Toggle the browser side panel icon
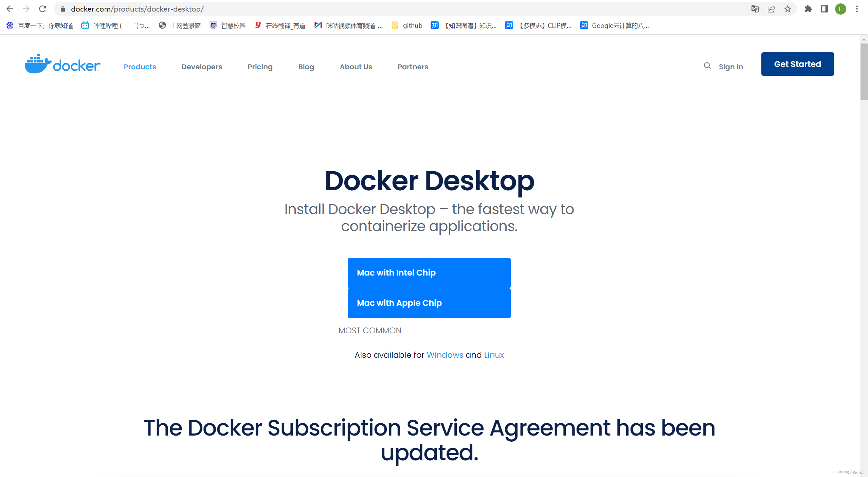868x477 pixels. coord(824,9)
